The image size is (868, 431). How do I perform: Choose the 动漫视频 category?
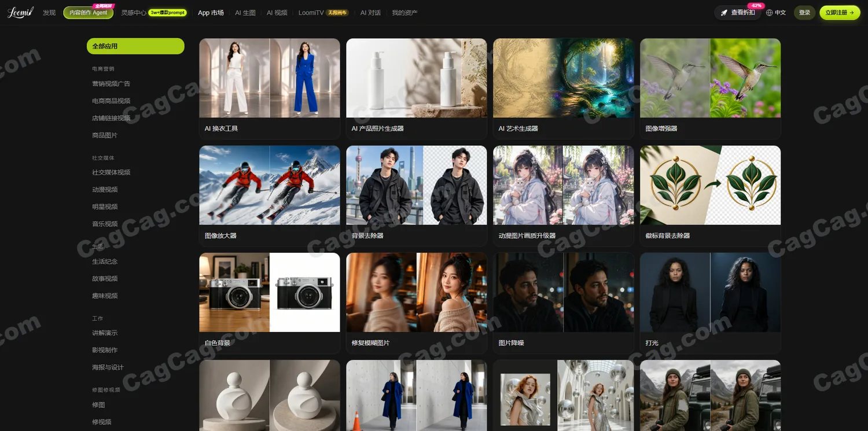click(x=105, y=190)
